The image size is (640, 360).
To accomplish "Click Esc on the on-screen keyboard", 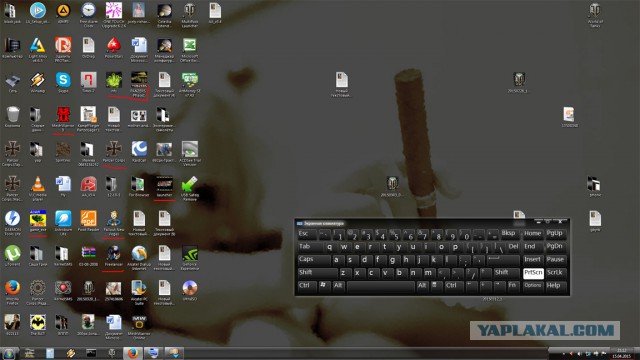I will coord(307,234).
